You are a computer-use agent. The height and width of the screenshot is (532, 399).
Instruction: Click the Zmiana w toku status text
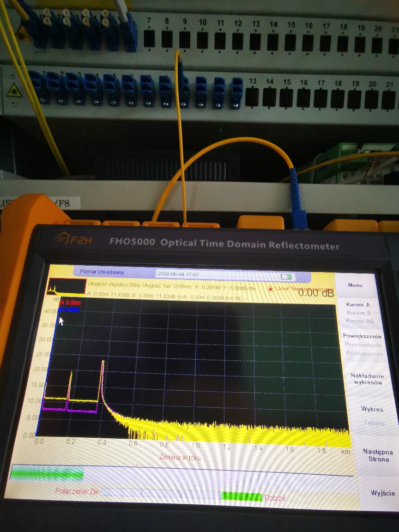(180, 457)
